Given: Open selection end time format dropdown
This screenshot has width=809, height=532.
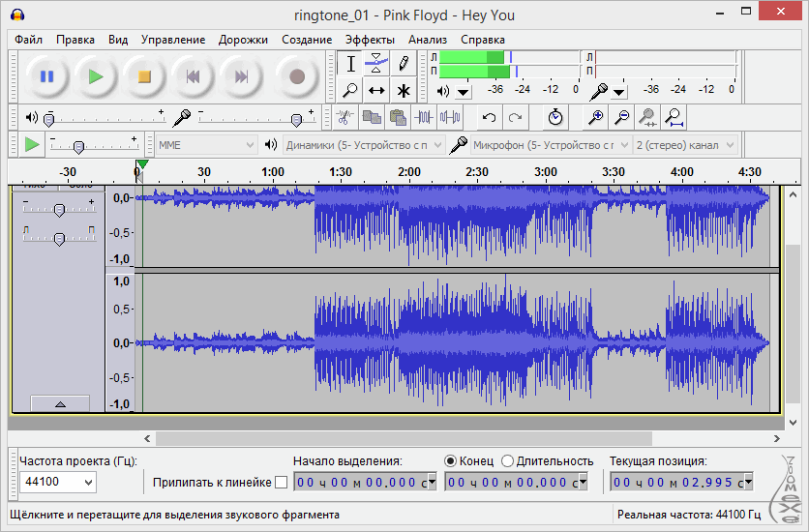Looking at the screenshot, I should (583, 483).
